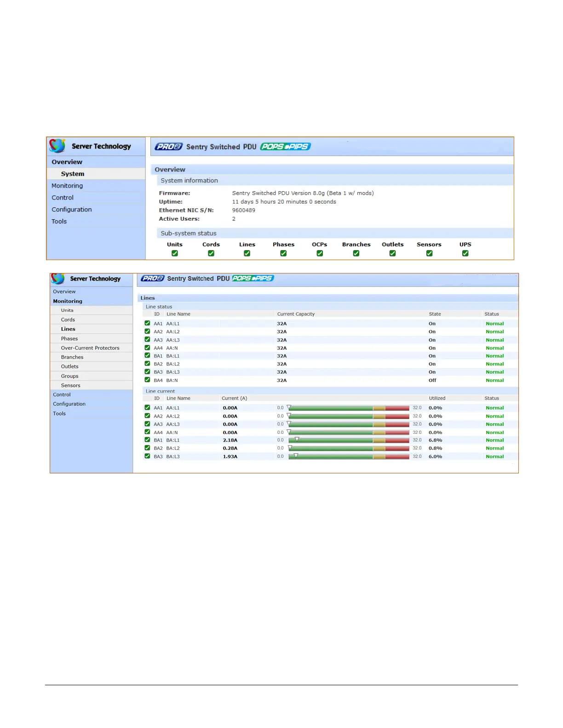This screenshot has width=563, height=728.
Task: Click the green status check under UPS
Action: coord(465,253)
